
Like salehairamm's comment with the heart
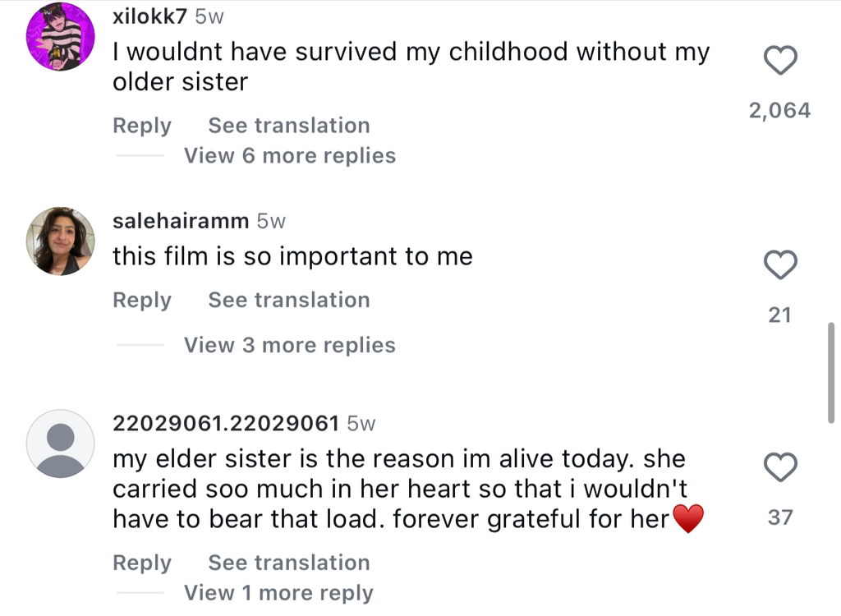coord(780,264)
